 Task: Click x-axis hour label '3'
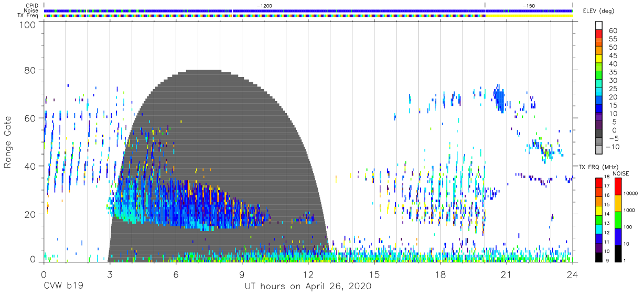tap(110, 273)
